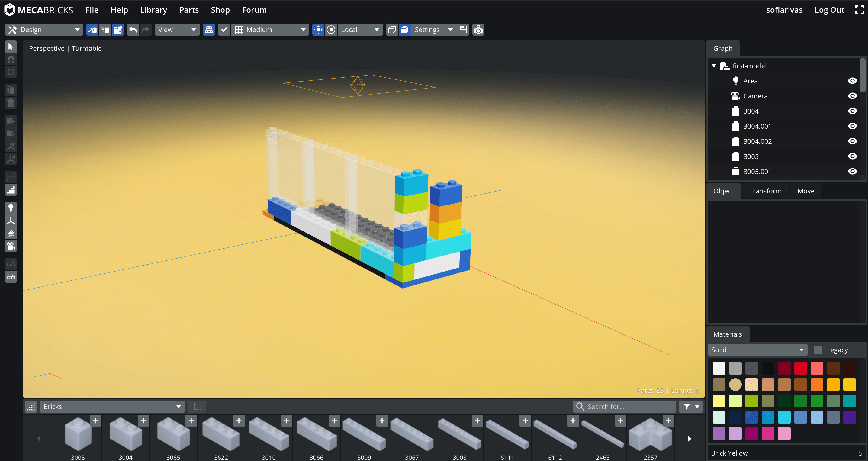Open the filter options dropdown arrow
The image size is (868, 461).
pyautogui.click(x=697, y=407)
